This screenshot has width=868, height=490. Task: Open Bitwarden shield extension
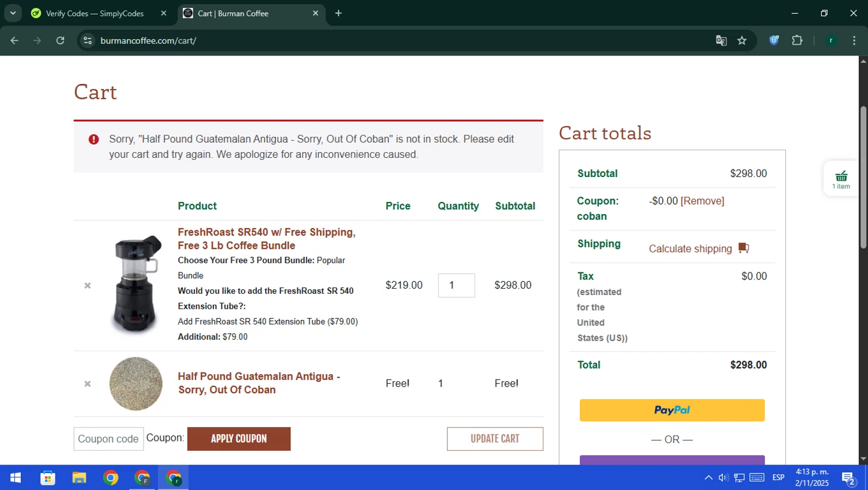(774, 40)
